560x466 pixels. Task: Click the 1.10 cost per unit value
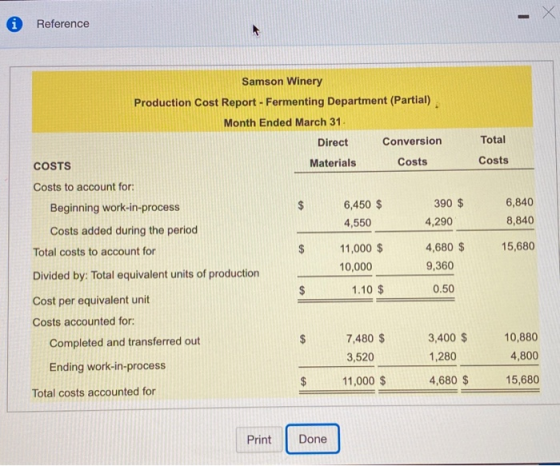coord(362,290)
